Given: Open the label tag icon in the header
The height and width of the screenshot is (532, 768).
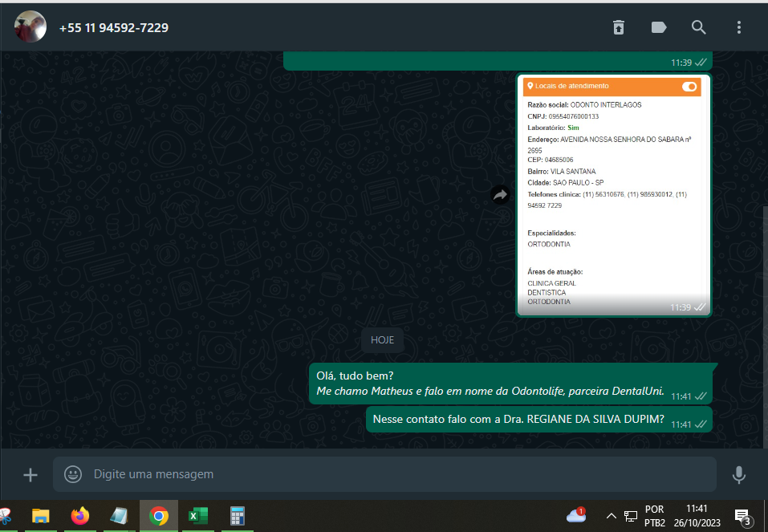Looking at the screenshot, I should coord(659,27).
